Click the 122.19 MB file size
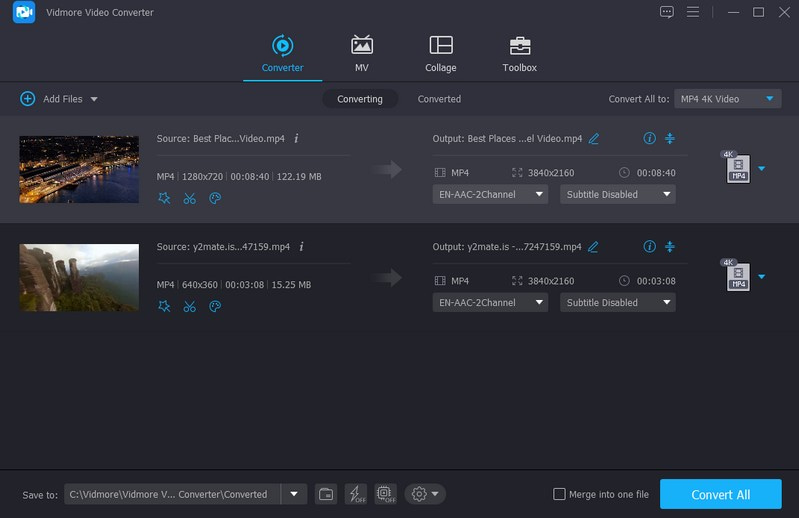Screen dimensions: 799x518 (x=299, y=177)
